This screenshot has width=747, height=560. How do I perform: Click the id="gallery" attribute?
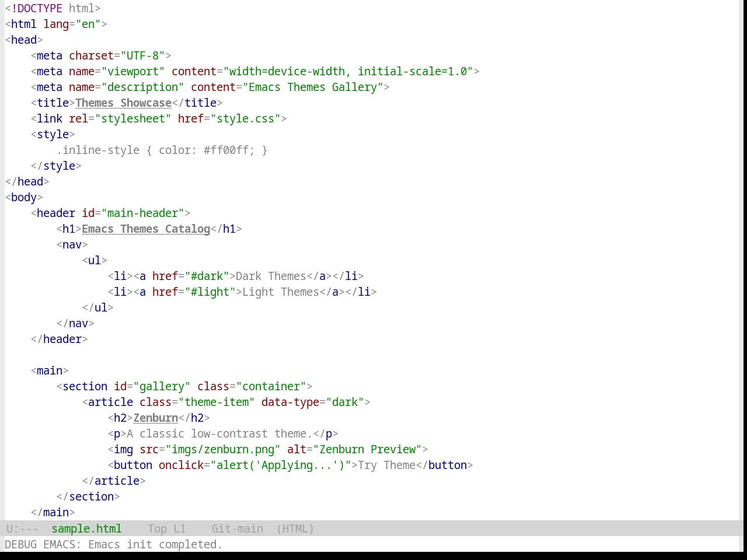(x=152, y=387)
